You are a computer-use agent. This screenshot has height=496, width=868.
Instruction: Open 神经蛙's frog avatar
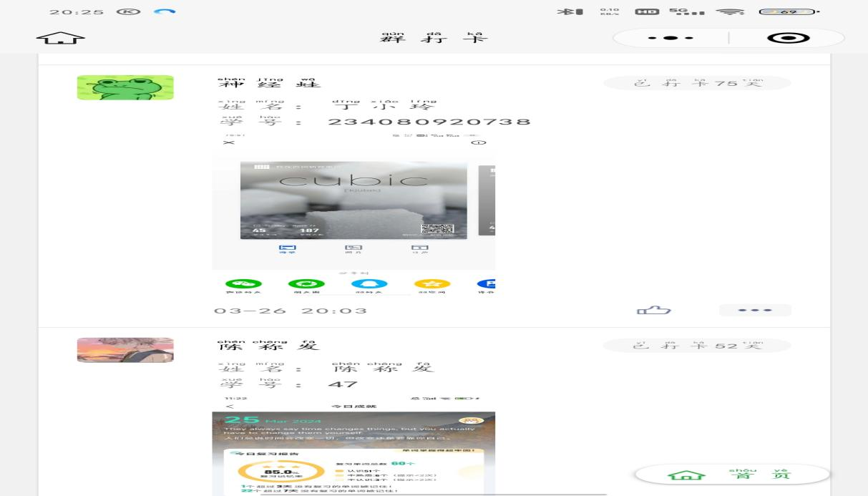[125, 87]
